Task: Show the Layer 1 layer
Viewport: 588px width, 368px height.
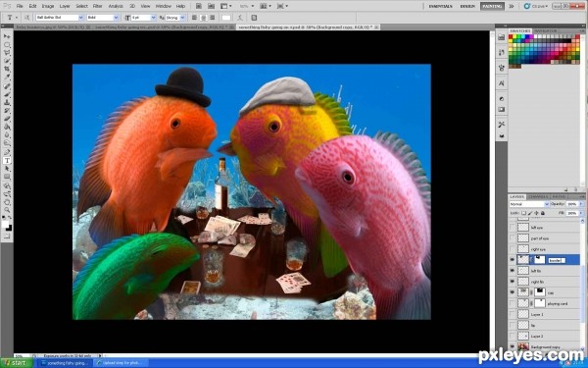Action: 513,314
